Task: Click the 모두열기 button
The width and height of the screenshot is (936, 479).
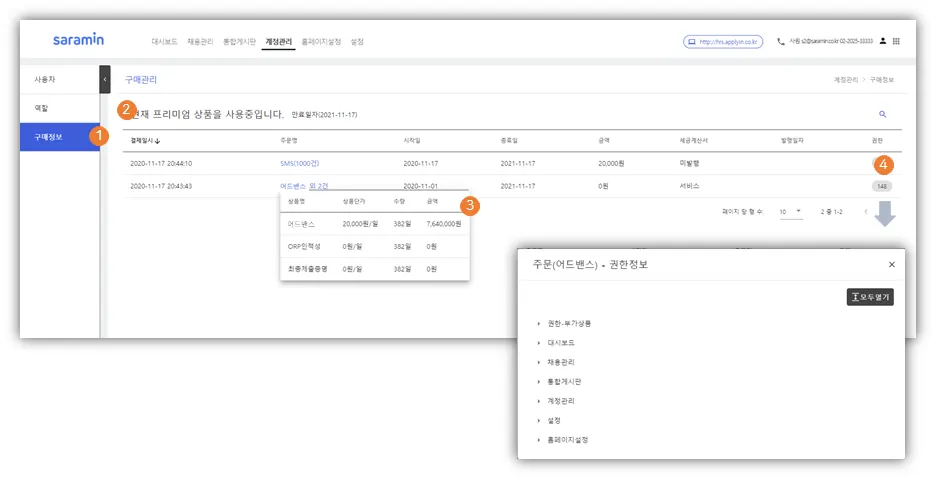Action: (x=870, y=297)
